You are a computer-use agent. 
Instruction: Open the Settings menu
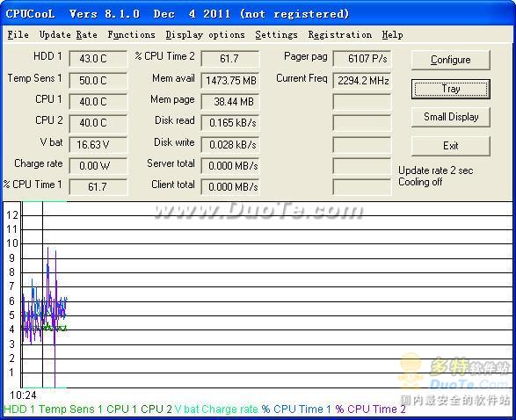pyautogui.click(x=276, y=35)
